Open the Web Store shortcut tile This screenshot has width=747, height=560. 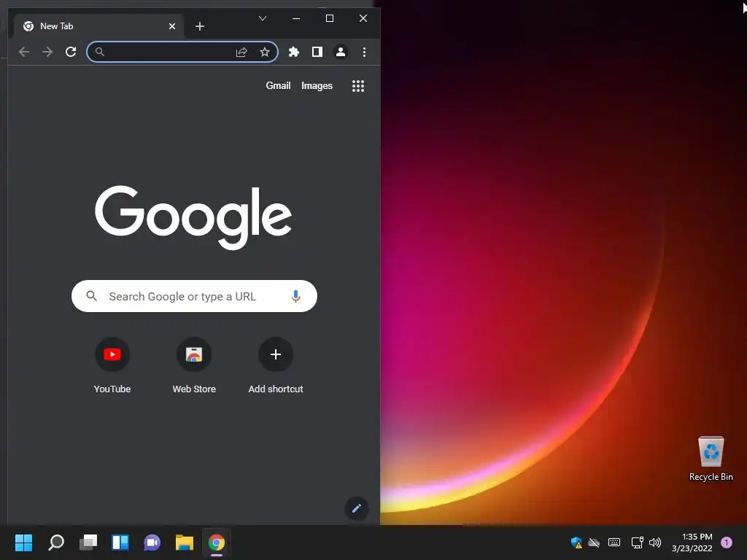click(194, 366)
